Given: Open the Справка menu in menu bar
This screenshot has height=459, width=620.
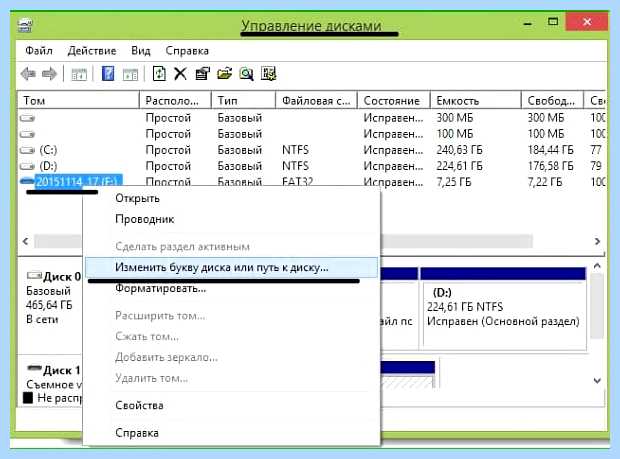Looking at the screenshot, I should [x=187, y=51].
